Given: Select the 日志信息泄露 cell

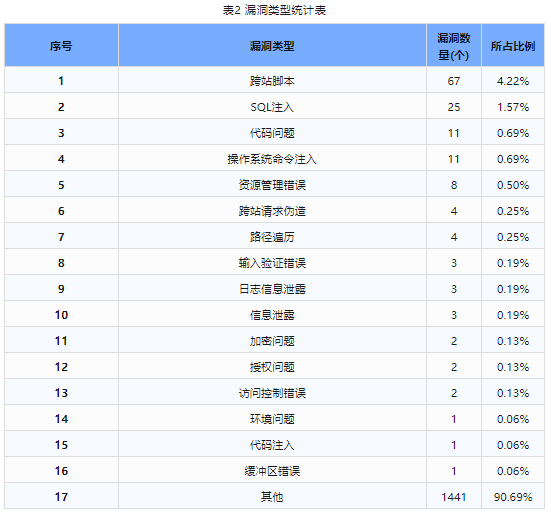Looking at the screenshot, I should tap(272, 289).
